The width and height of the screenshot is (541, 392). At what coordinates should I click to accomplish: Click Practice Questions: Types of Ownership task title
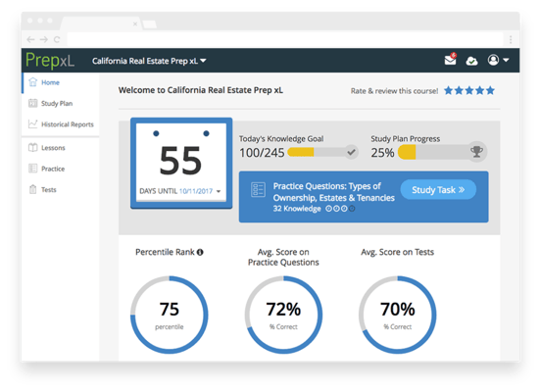333,192
